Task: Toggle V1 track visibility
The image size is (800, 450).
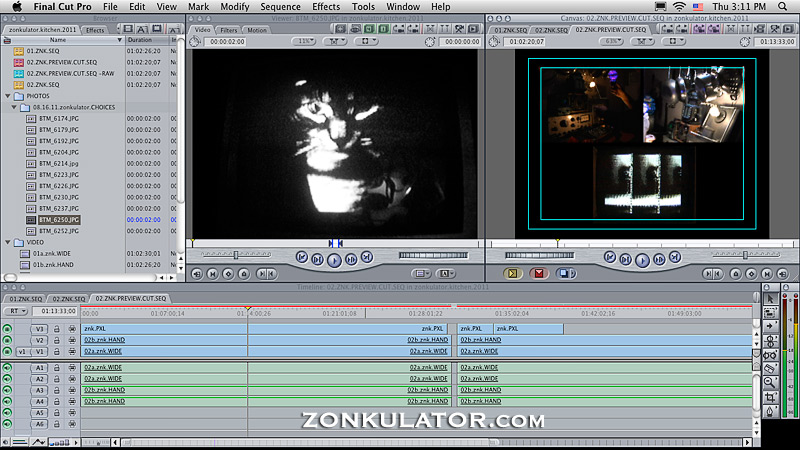Action: [x=7, y=352]
